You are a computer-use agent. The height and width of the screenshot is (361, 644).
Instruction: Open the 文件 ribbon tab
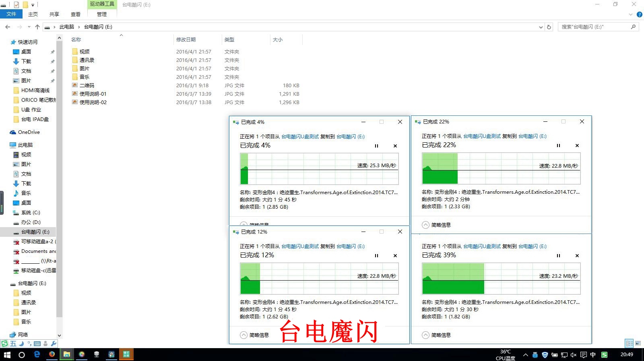(11, 14)
